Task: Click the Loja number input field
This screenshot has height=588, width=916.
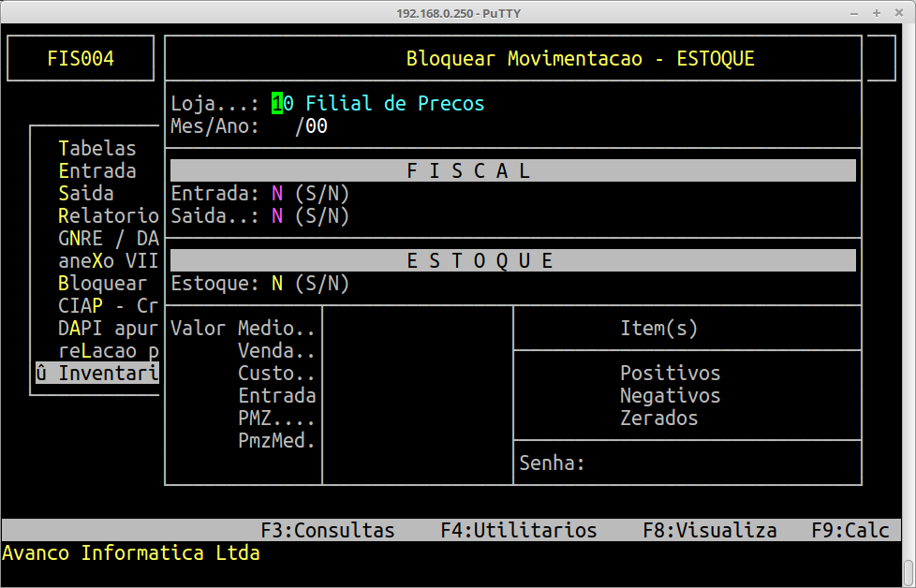Action: 283,103
